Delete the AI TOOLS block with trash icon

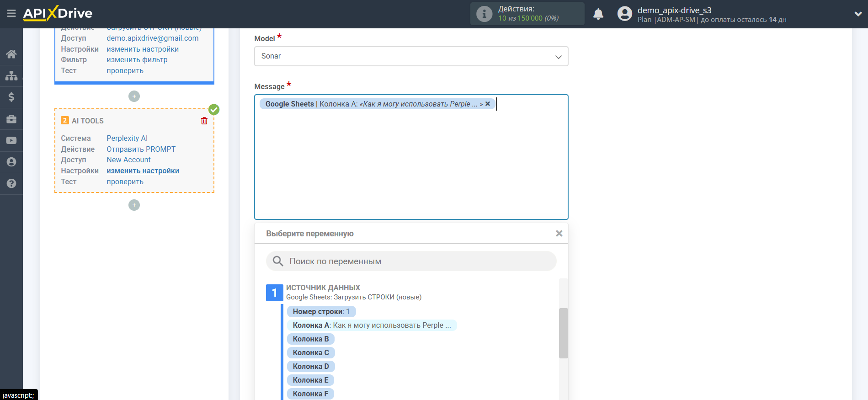tap(204, 121)
